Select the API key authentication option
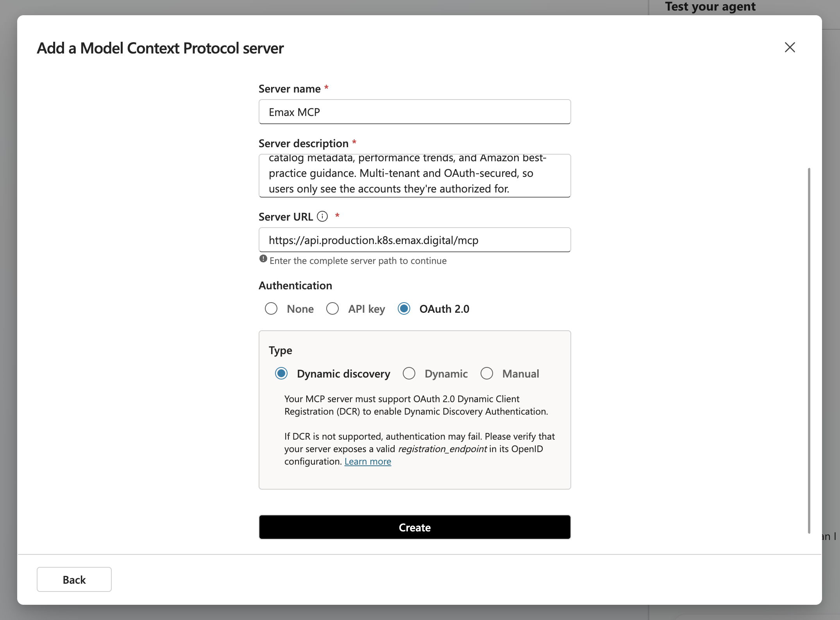The width and height of the screenshot is (840, 620). [332, 309]
